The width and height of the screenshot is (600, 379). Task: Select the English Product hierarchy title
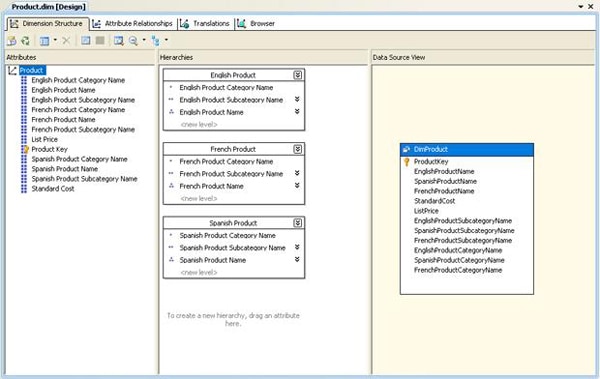(233, 75)
